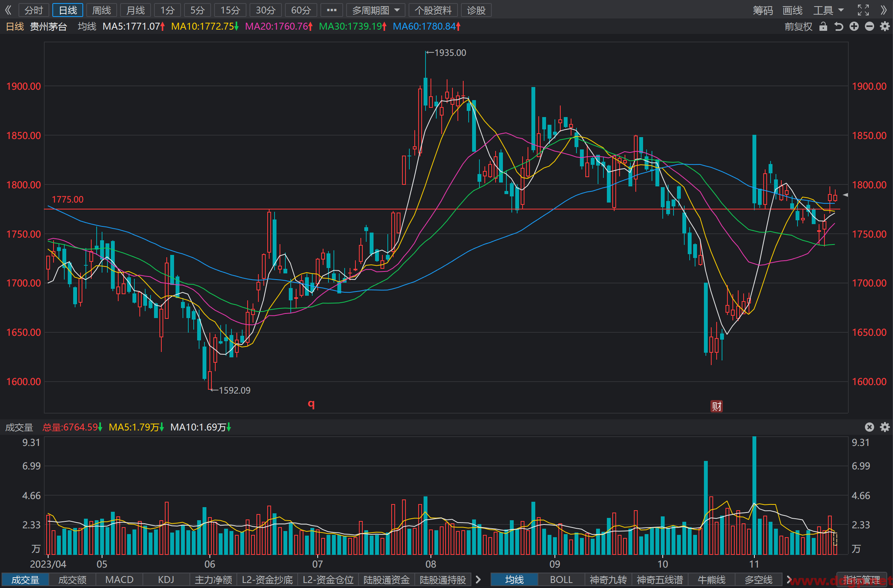Open 个股资料 stock information
The height and width of the screenshot is (588, 893).
(x=433, y=10)
